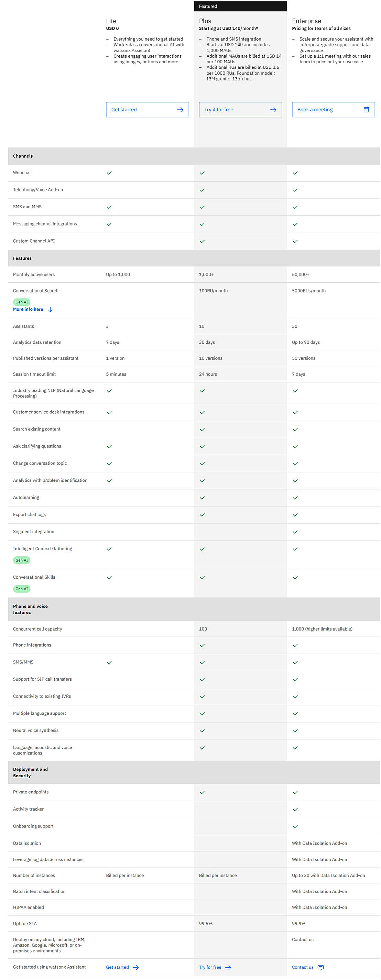The height and width of the screenshot is (980, 381).
Task: Click the Lite checkmark in Ask clarifying questions row
Action: (109, 447)
